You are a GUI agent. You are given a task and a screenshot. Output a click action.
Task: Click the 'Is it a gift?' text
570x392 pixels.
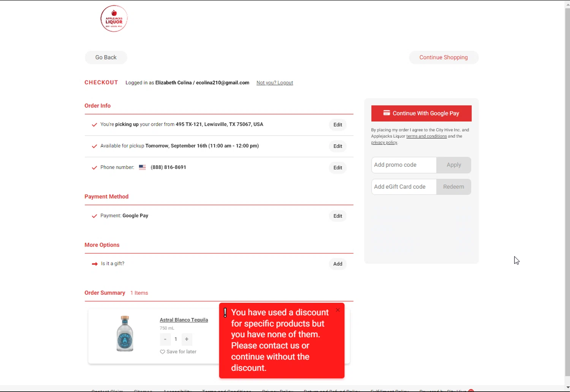[x=112, y=264]
